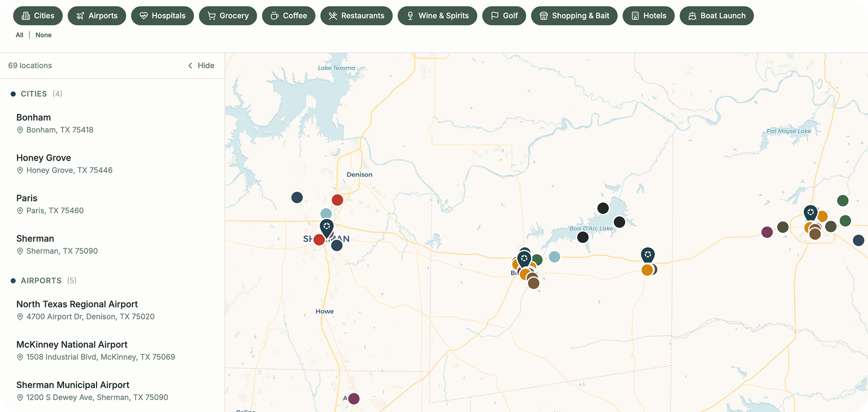868x412 pixels.
Task: Click the Honey Grove city star pin
Action: [647, 255]
